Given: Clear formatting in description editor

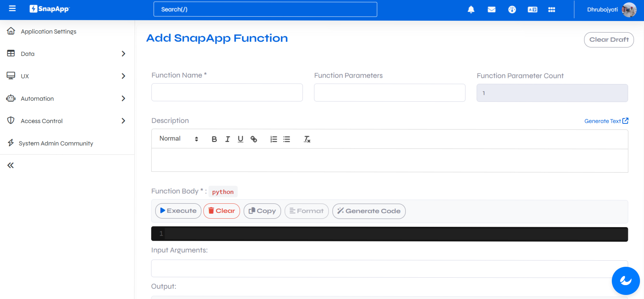Looking at the screenshot, I should pyautogui.click(x=307, y=139).
